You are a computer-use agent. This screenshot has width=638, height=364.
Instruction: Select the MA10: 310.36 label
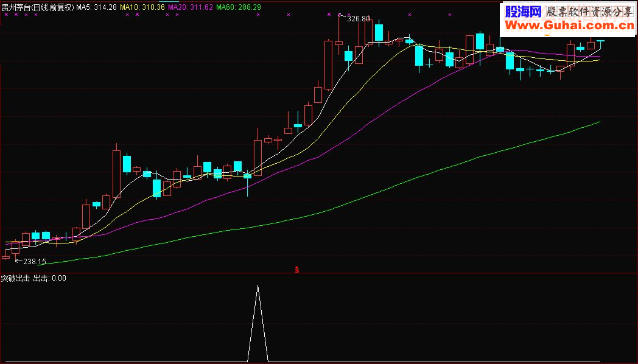tap(142, 7)
